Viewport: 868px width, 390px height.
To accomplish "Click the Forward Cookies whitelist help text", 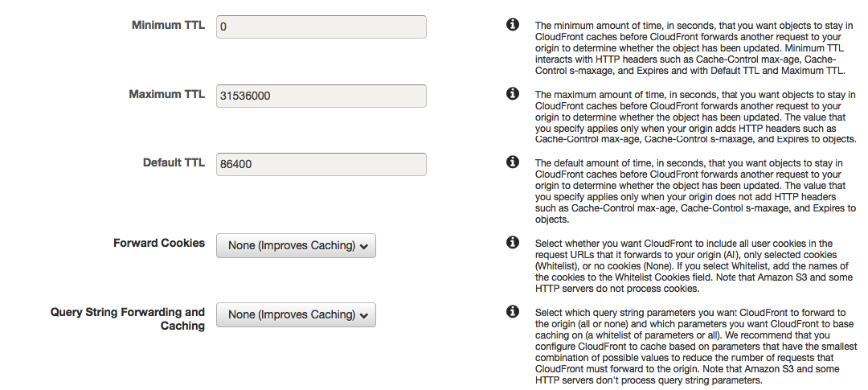I will coord(694,266).
